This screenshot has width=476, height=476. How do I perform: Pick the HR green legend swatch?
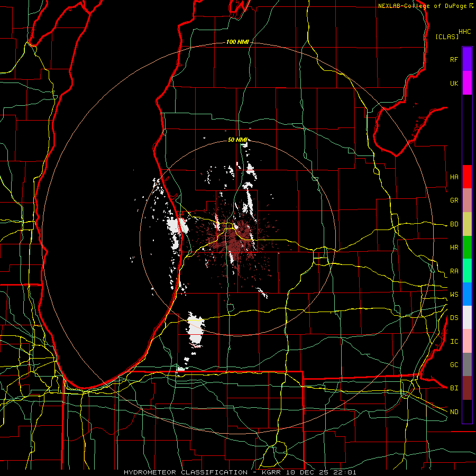coord(467,247)
